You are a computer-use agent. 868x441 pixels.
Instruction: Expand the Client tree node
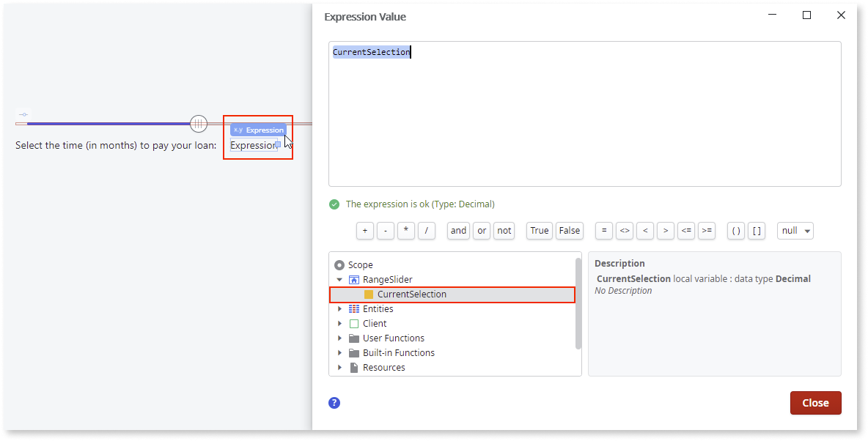coord(339,323)
